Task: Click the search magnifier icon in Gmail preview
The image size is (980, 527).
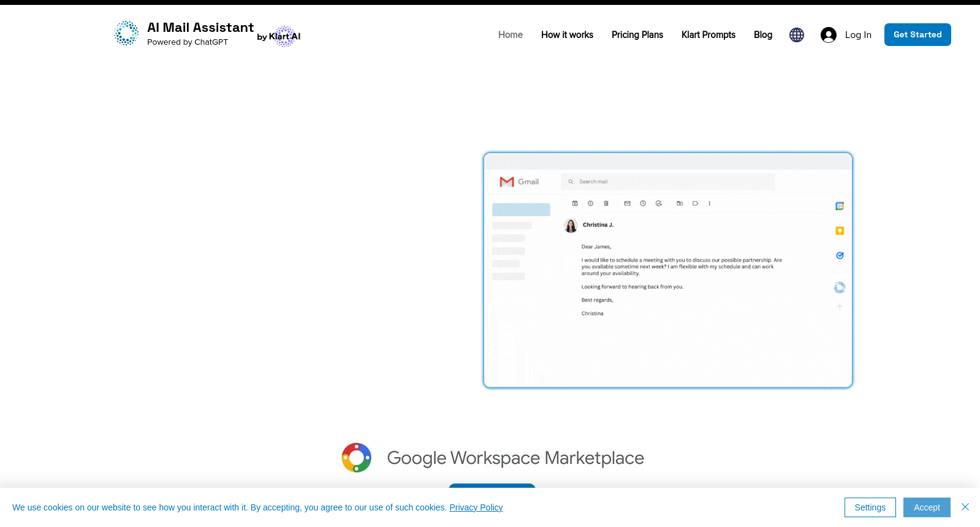Action: [571, 181]
